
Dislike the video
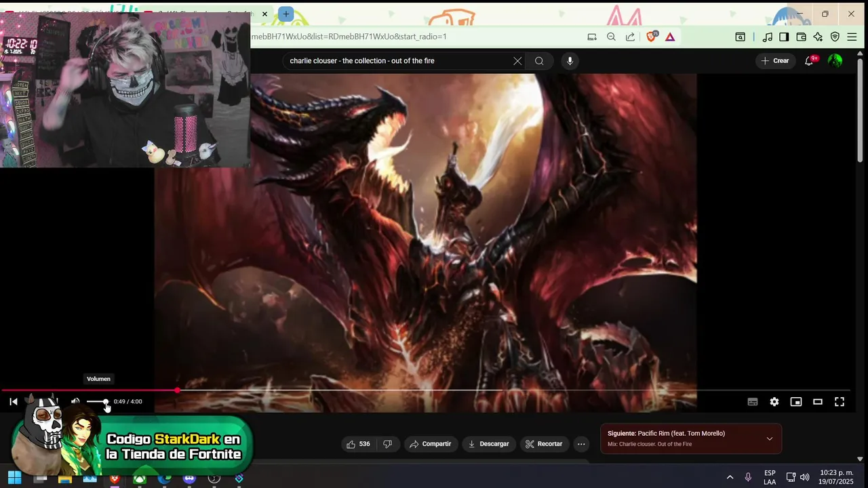[388, 444]
